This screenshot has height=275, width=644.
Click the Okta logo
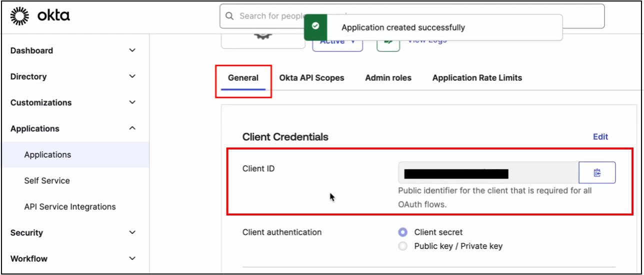pos(40,16)
